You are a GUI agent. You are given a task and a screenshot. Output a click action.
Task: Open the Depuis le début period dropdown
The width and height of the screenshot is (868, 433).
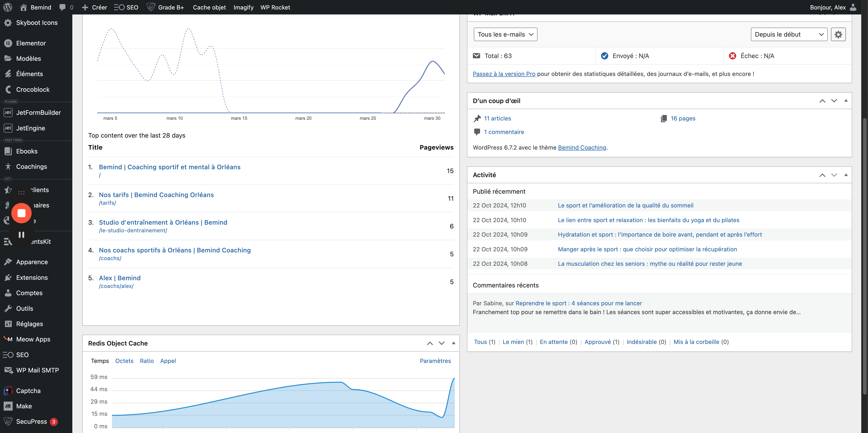pyautogui.click(x=789, y=34)
